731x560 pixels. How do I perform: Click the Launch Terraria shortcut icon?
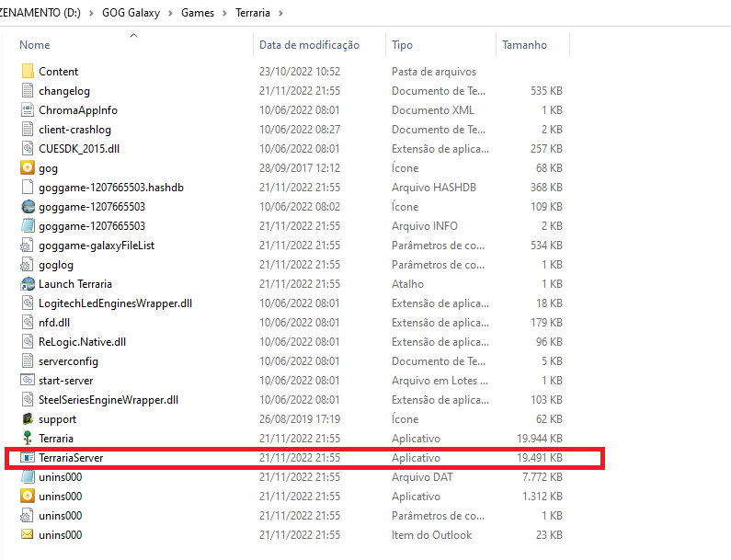28,284
